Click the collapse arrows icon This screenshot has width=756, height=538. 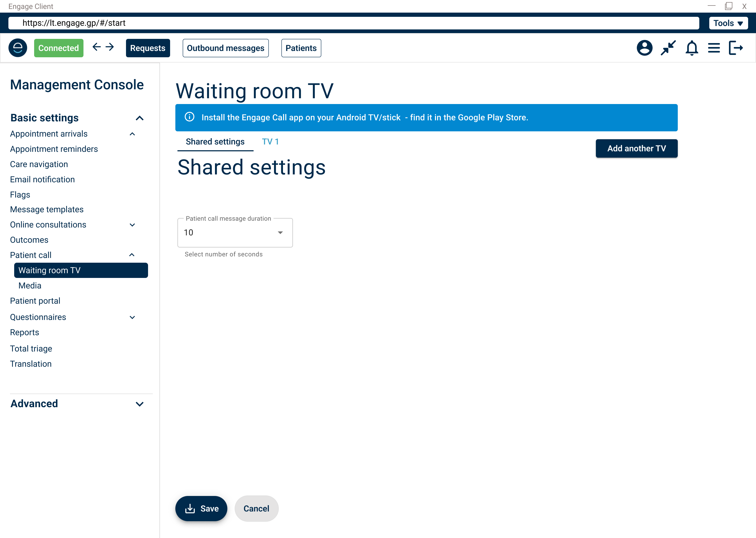(x=668, y=48)
